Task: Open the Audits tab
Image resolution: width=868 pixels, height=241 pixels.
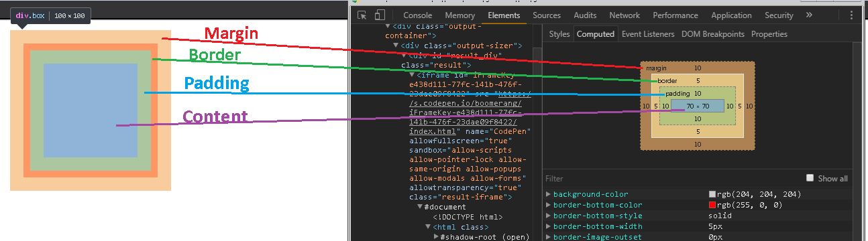Action: [x=585, y=15]
